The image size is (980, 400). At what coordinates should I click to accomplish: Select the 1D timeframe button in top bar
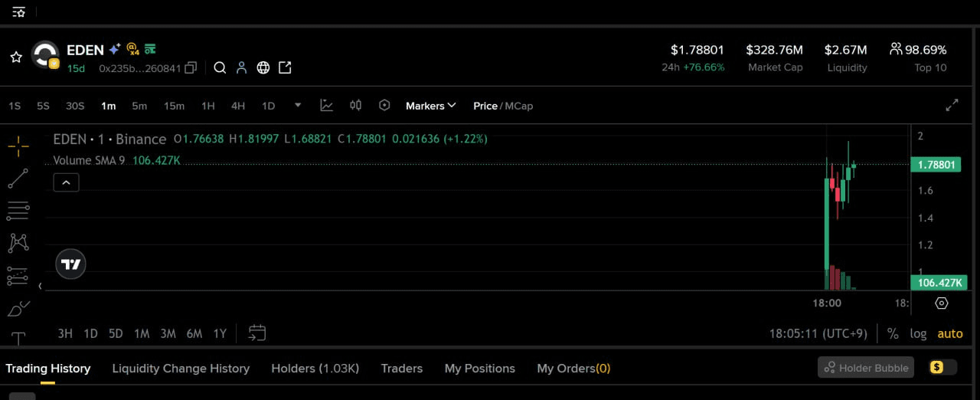coord(268,106)
